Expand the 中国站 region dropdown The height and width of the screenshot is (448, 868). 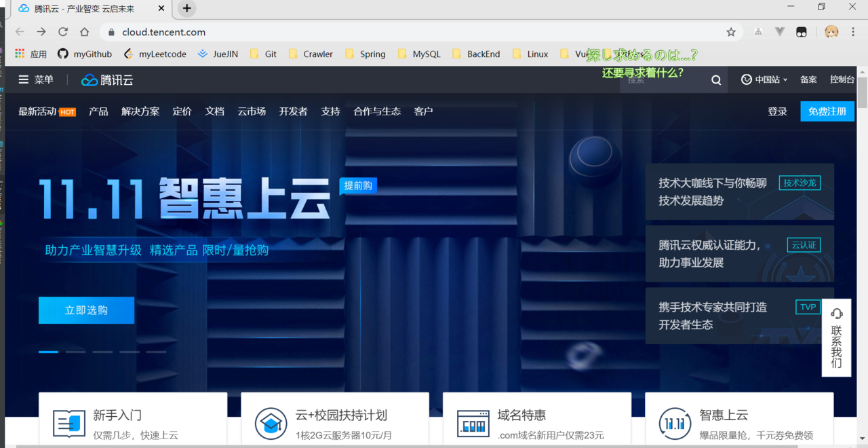pyautogui.click(x=765, y=79)
